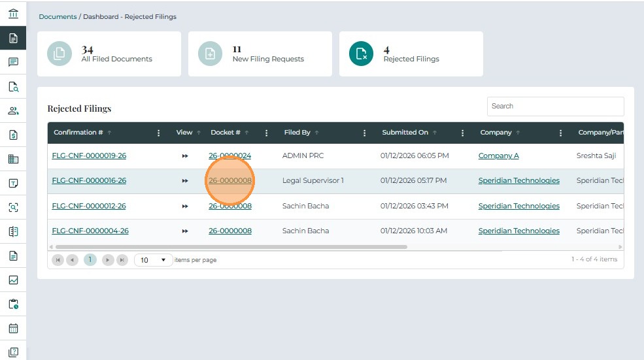Click the Rejected Filings card icon
Screen dimensions: 644x360
click(361, 54)
